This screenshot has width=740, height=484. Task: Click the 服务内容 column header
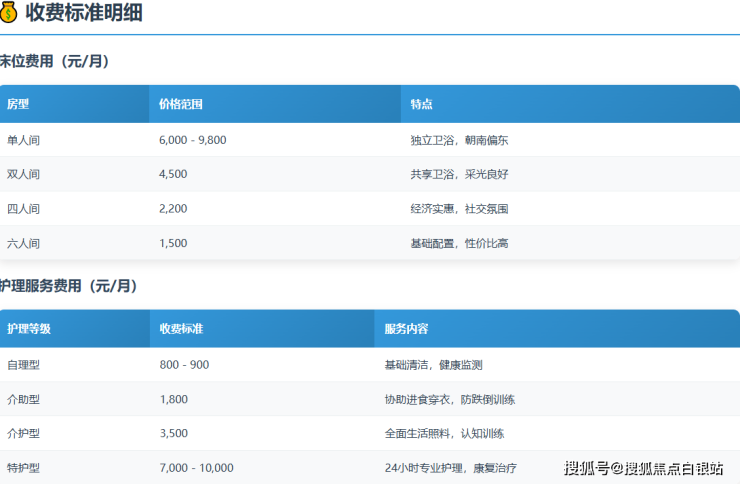[406, 329]
